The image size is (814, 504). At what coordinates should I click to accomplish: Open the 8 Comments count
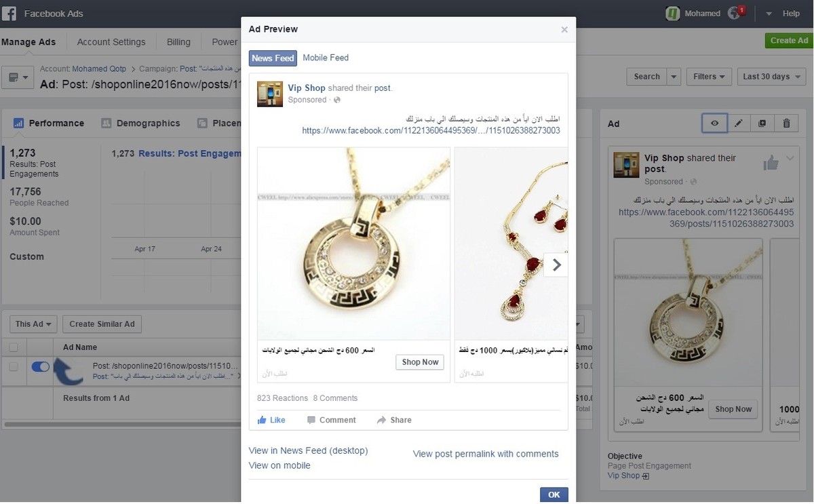click(x=335, y=398)
